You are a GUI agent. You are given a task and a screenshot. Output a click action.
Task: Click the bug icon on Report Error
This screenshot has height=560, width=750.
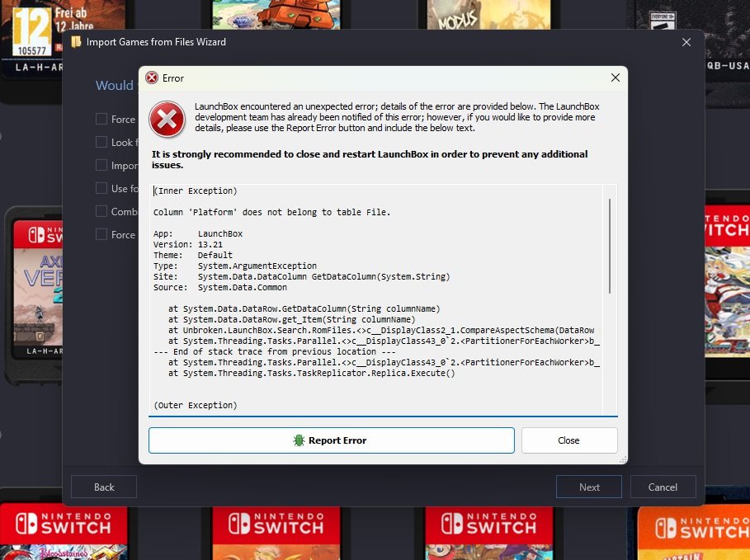pyautogui.click(x=299, y=440)
